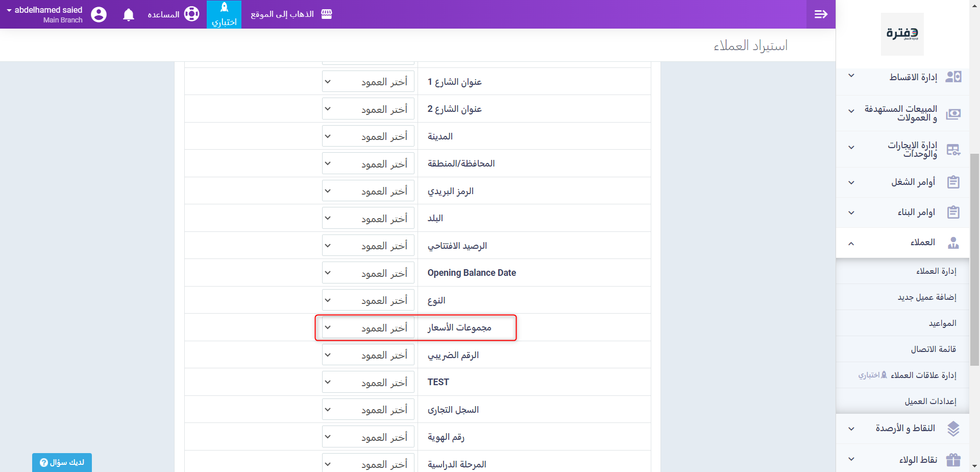
Task: Open column dropdown for الرقم الضريبي
Action: 368,355
